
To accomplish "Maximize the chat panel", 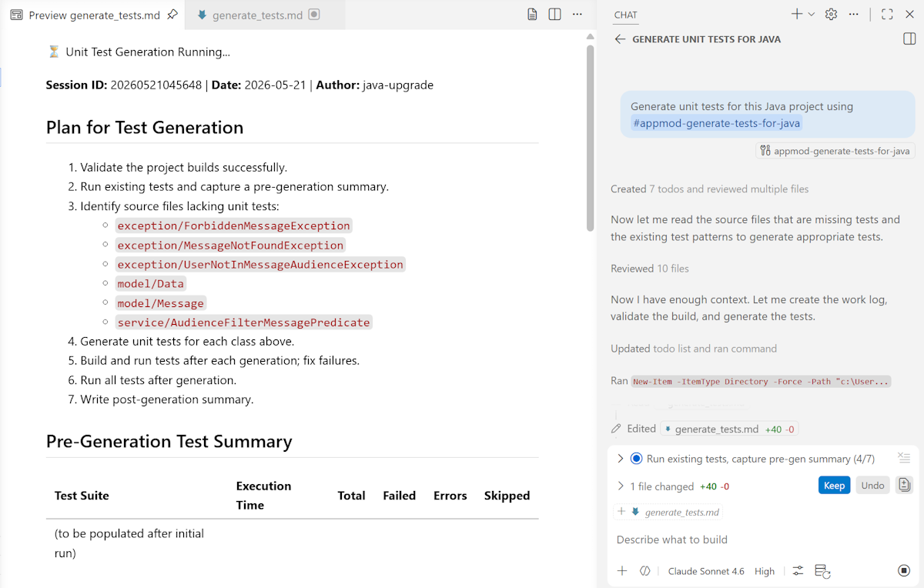I will click(x=887, y=14).
